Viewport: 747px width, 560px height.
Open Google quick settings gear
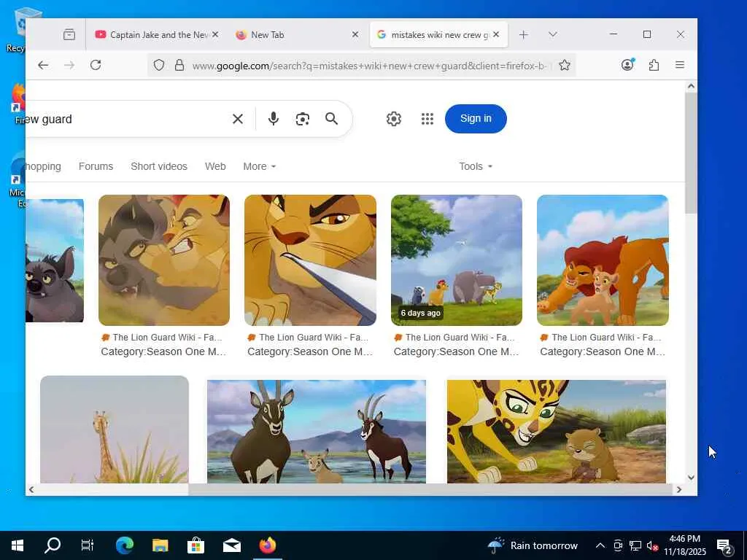[x=393, y=119]
